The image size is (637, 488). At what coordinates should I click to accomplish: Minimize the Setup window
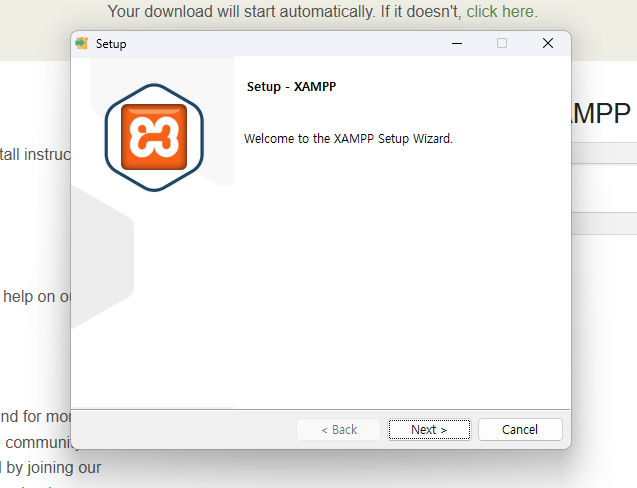pos(457,43)
